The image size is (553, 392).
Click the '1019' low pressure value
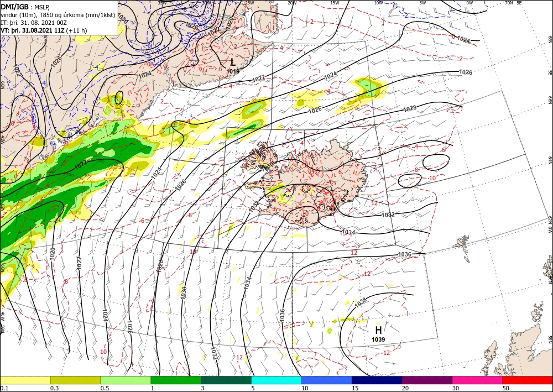[233, 71]
